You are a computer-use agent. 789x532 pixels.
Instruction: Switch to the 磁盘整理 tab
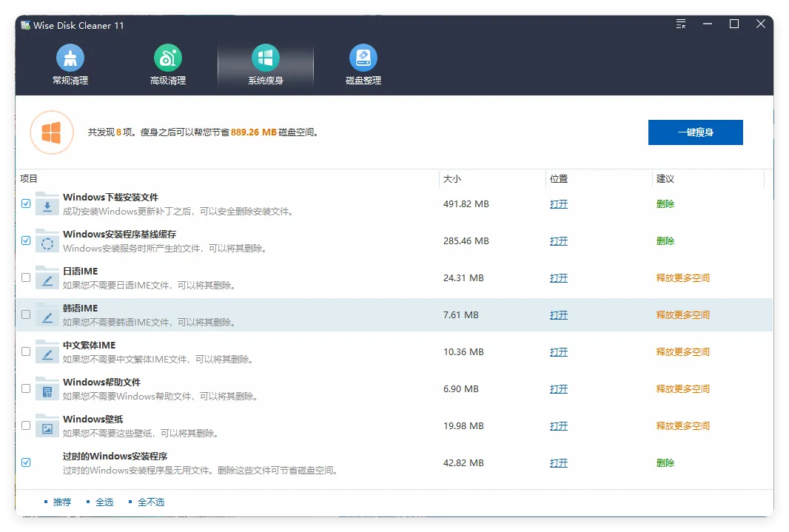363,64
